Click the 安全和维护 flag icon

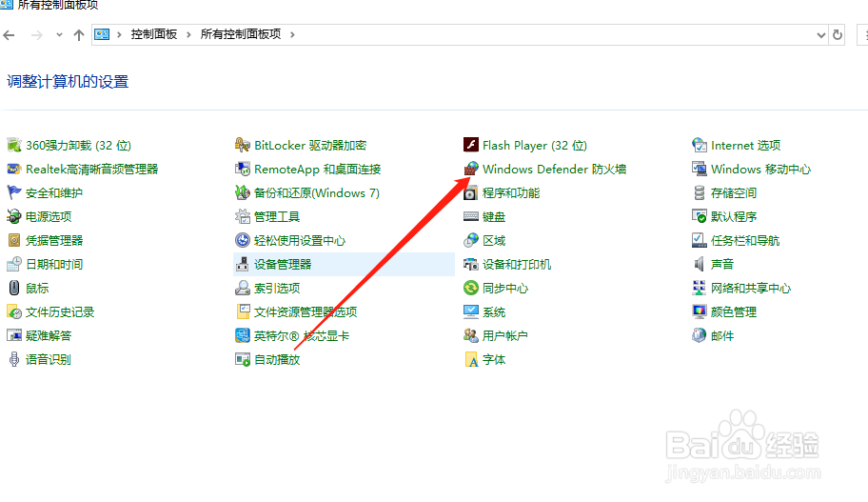(x=14, y=192)
